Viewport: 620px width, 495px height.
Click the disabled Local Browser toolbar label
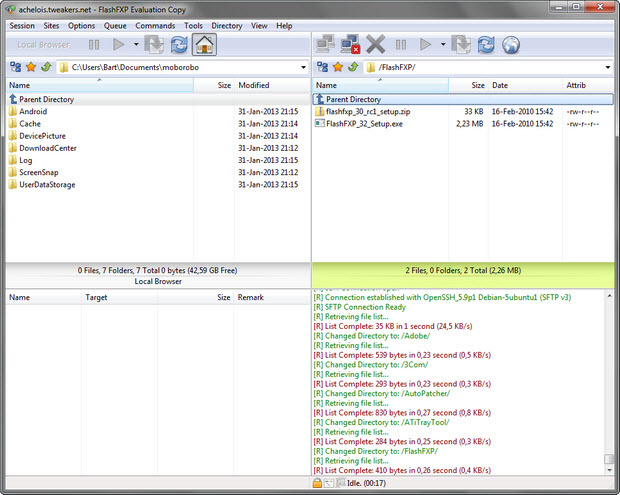pos(43,45)
